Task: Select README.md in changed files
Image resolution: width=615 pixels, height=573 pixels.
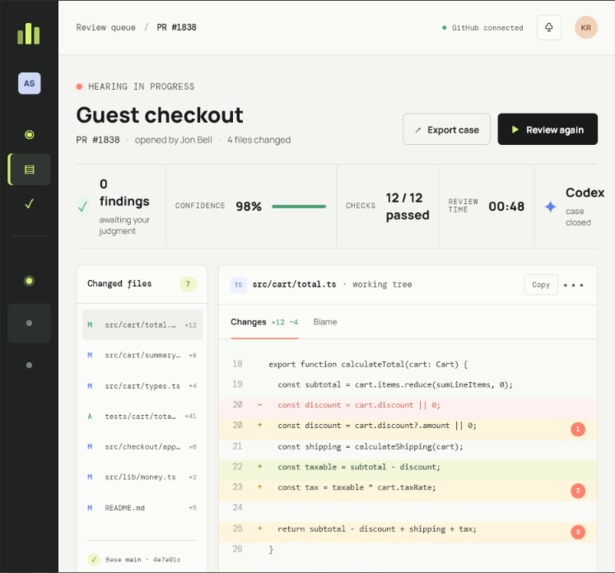Action: tap(142, 508)
